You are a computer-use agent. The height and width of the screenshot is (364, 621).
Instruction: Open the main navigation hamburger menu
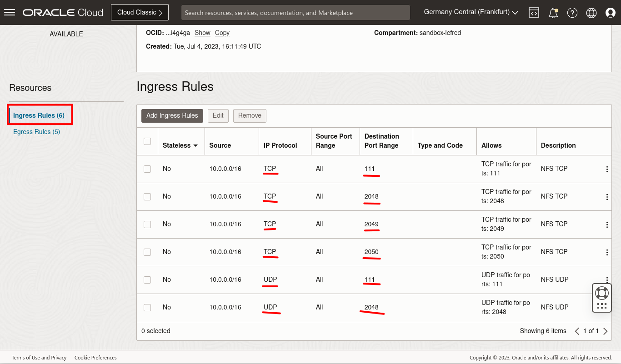click(9, 12)
